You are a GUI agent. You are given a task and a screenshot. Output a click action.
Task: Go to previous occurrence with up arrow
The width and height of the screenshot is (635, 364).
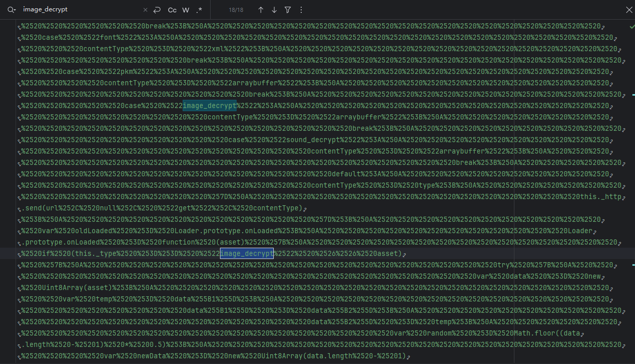261,10
